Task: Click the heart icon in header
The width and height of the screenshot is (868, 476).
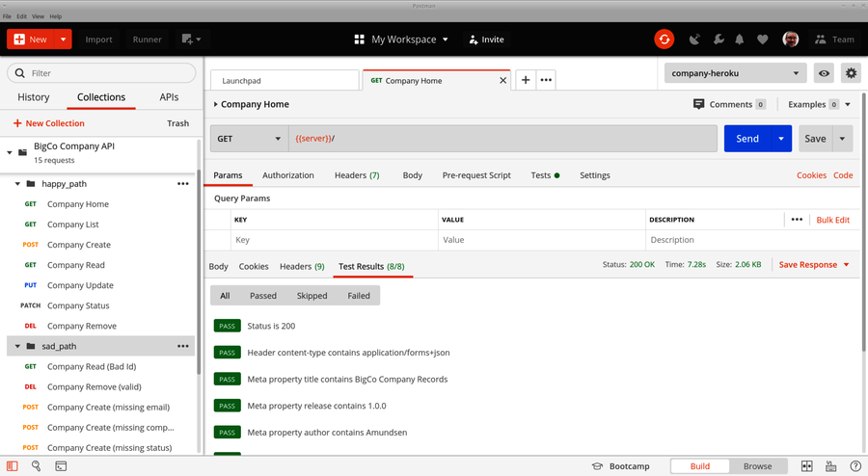Action: pos(762,40)
